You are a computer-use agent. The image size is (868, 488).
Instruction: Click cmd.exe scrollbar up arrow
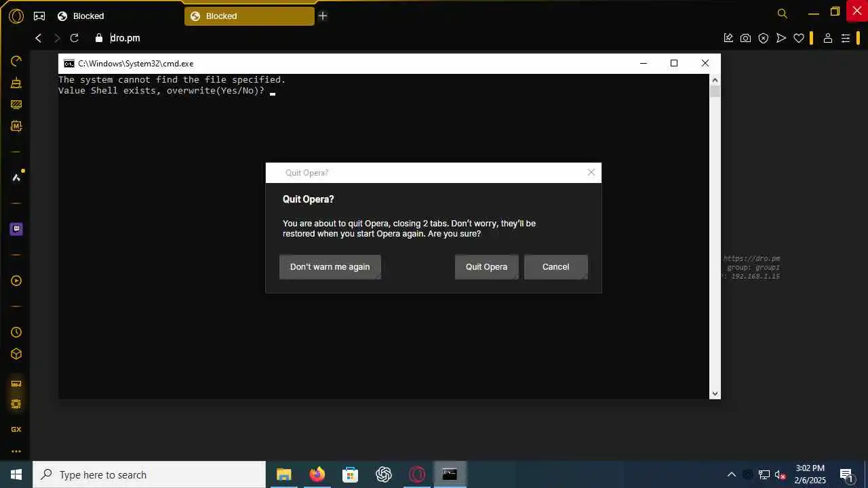click(x=715, y=79)
